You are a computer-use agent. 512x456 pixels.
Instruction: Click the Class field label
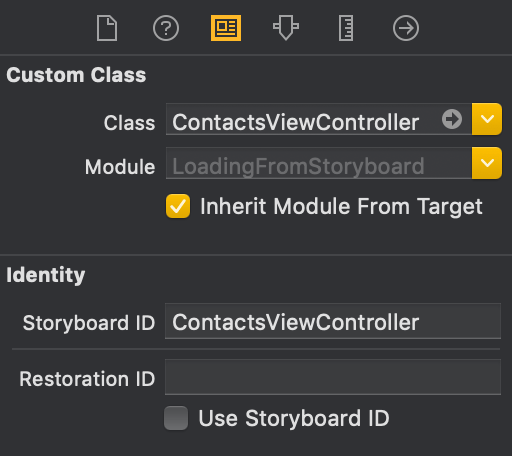click(x=129, y=123)
